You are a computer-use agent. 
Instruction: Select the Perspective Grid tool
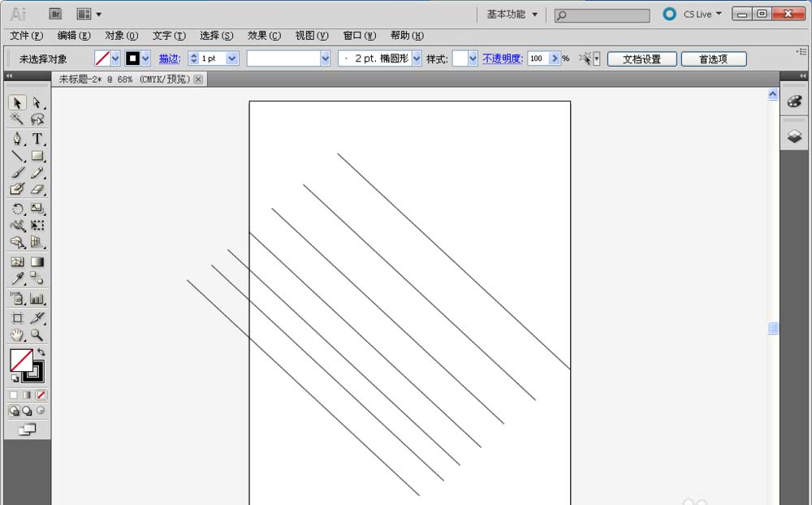point(37,242)
